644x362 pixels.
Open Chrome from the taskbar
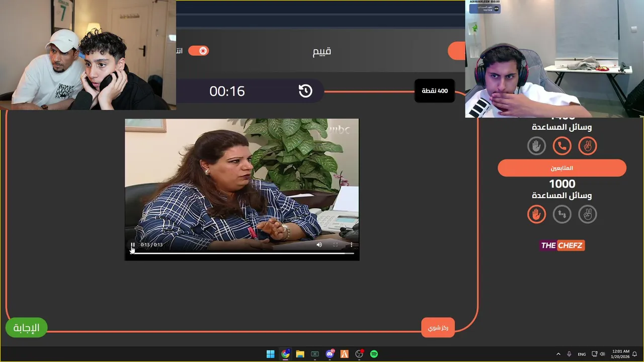pos(285,354)
